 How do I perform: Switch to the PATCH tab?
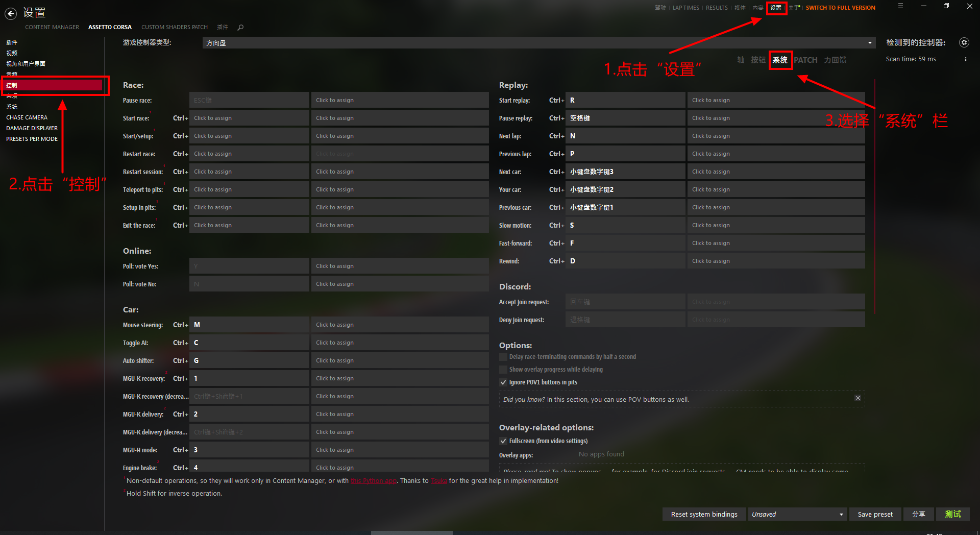805,60
